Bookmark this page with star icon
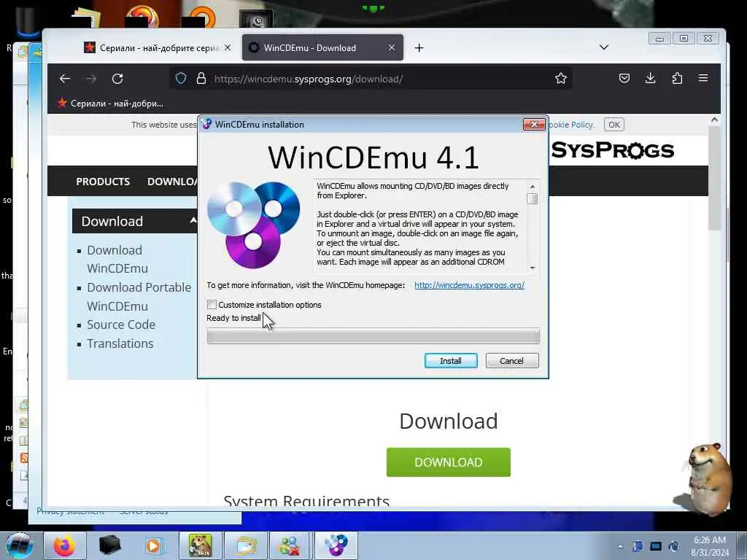This screenshot has width=747, height=560. click(561, 78)
